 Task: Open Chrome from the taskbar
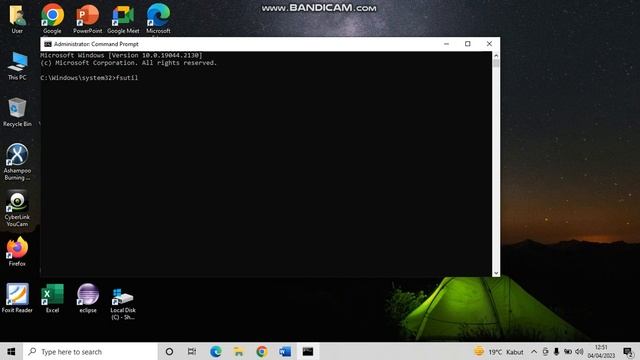coord(262,351)
